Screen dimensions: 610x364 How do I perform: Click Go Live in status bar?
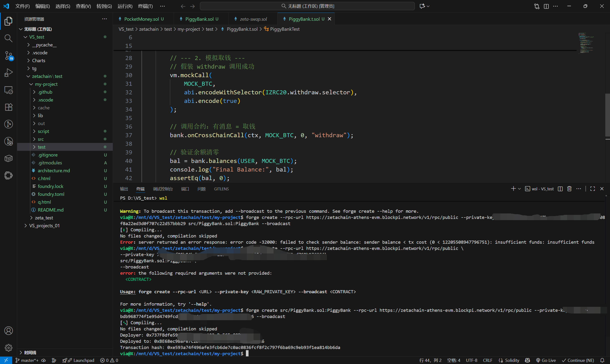(x=546, y=360)
